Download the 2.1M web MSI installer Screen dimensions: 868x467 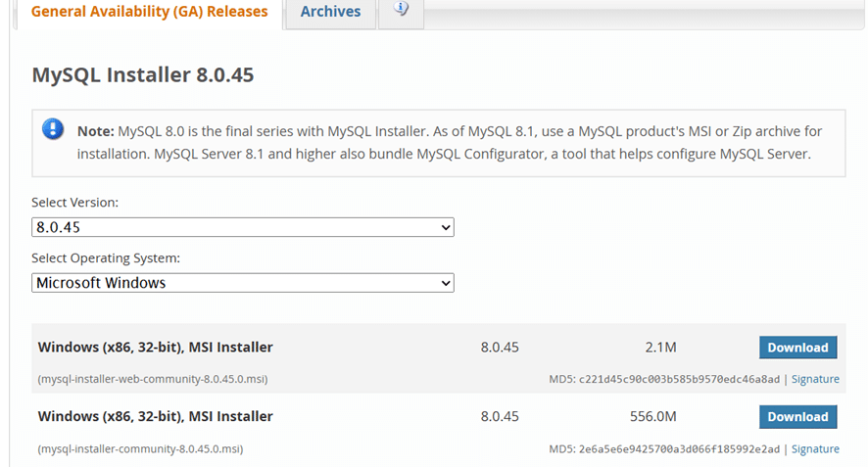pyautogui.click(x=797, y=348)
